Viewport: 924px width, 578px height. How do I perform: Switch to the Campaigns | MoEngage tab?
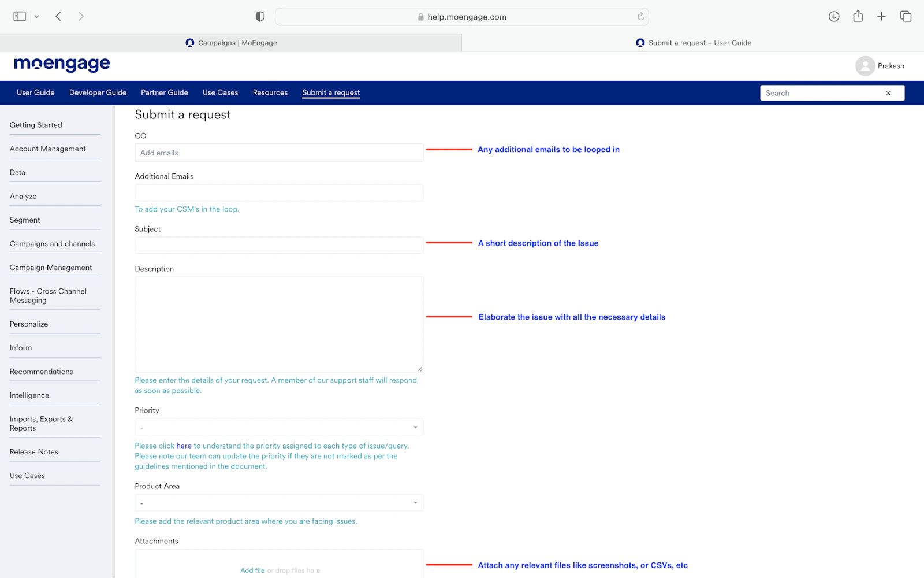point(231,43)
